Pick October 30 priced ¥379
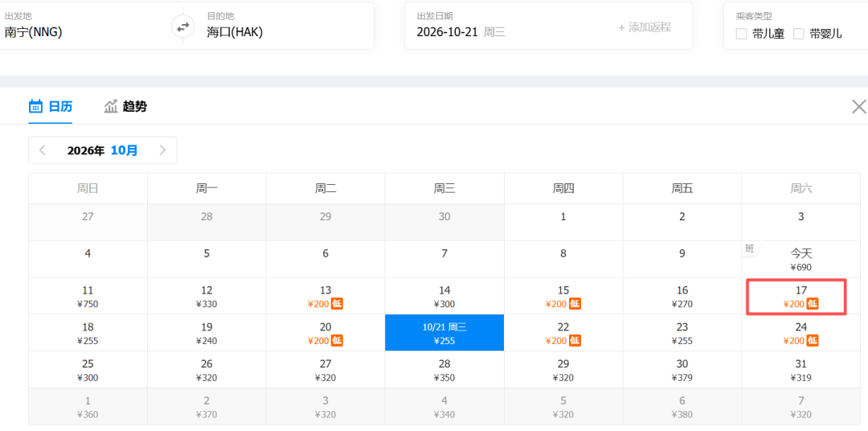 click(682, 370)
